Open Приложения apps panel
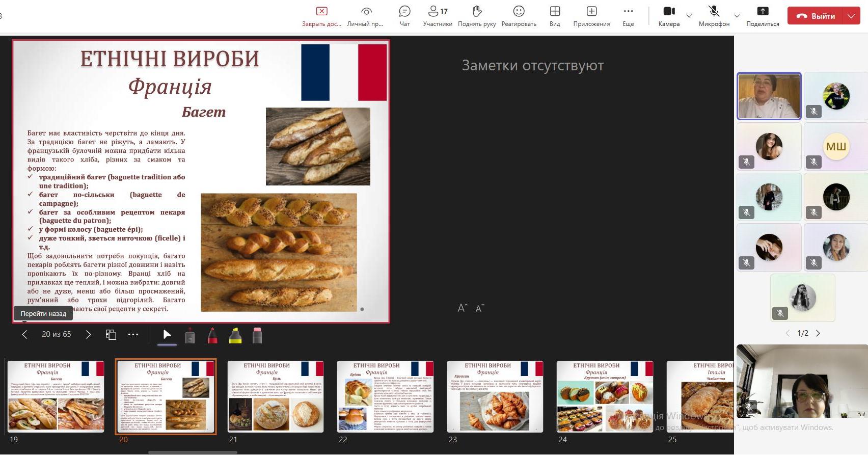The width and height of the screenshot is (868, 455). pos(591,16)
